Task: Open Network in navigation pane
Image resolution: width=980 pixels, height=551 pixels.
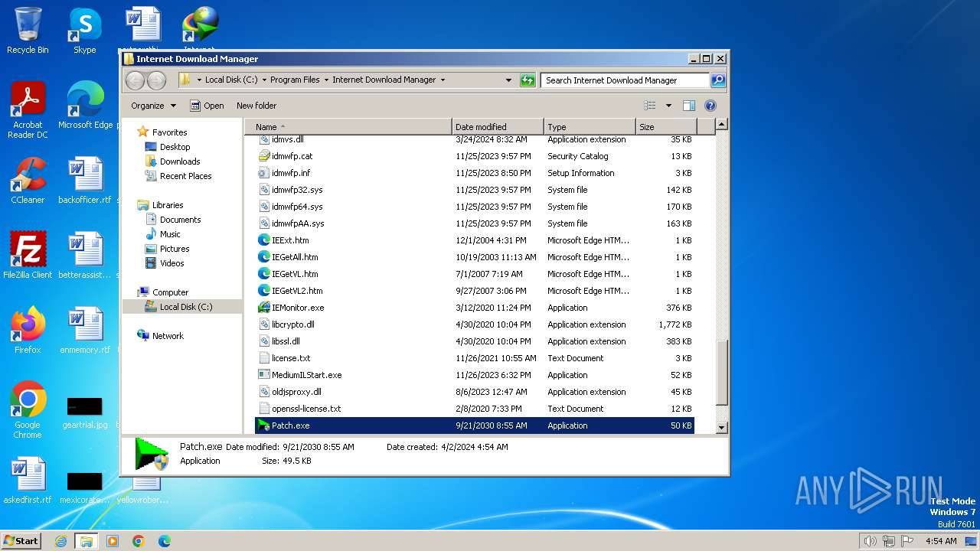Action: [168, 336]
